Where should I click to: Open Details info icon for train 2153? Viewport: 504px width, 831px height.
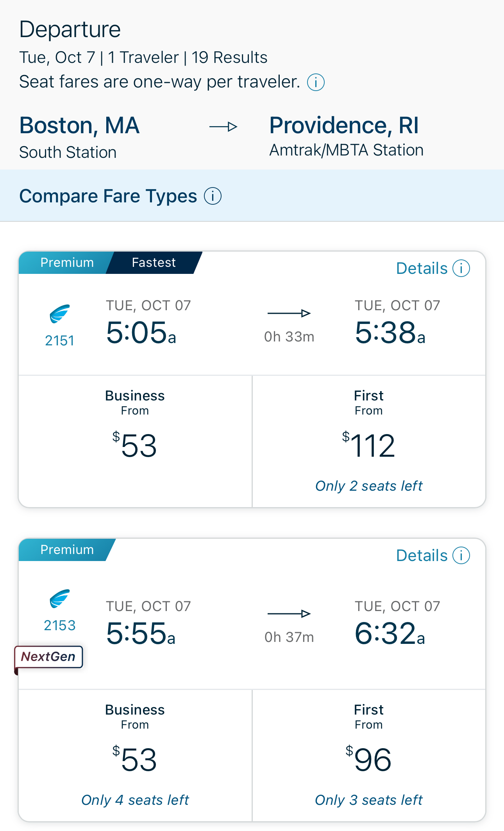[x=461, y=556]
